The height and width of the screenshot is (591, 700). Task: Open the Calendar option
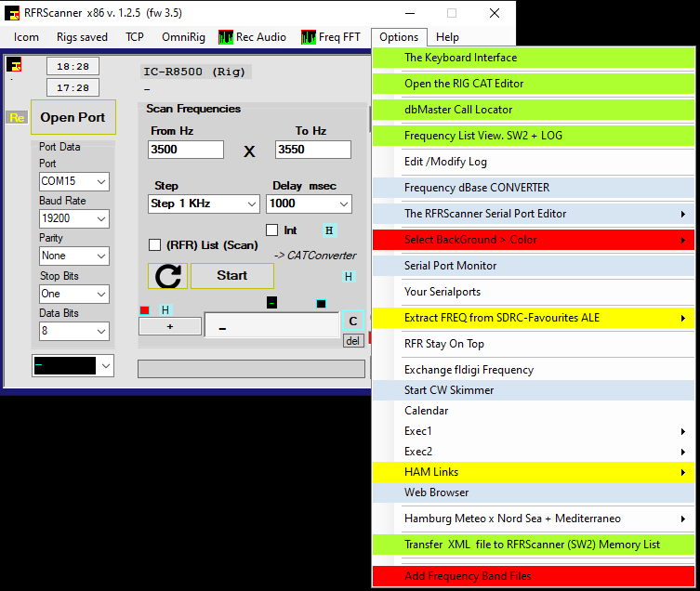534,411
